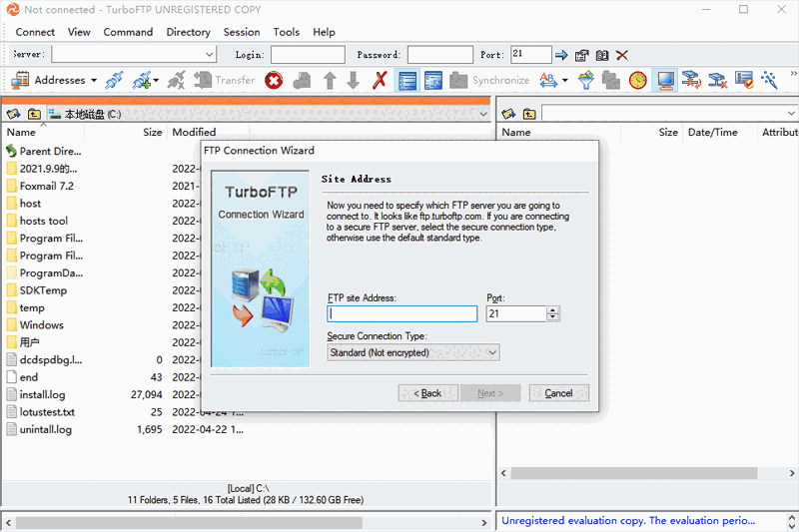799x532 pixels.
Task: Click the Next button in wizard
Action: click(490, 393)
